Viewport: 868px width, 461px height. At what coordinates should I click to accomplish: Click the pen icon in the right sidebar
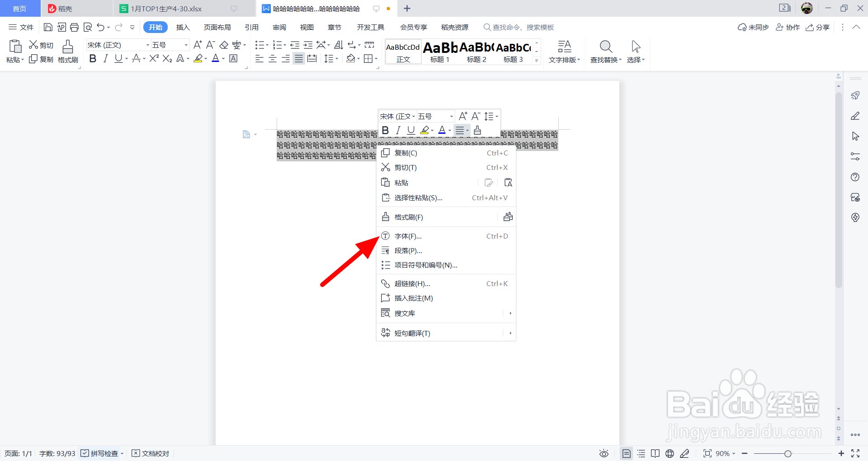855,116
